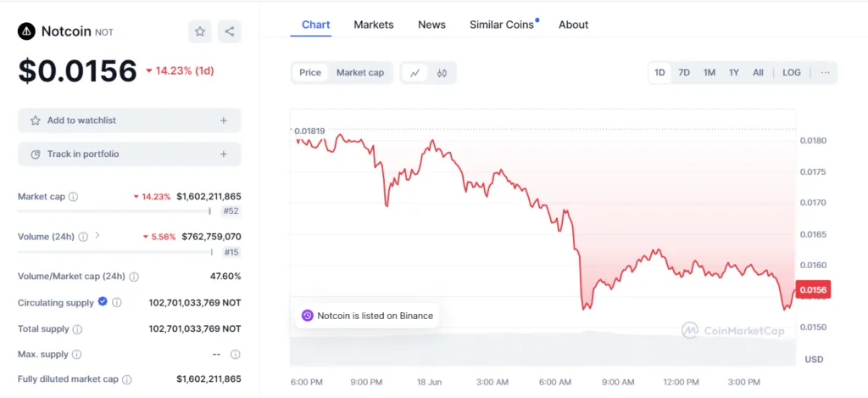The height and width of the screenshot is (398, 868).
Task: Click the verified badge beside Circulating supply
Action: [x=103, y=301]
